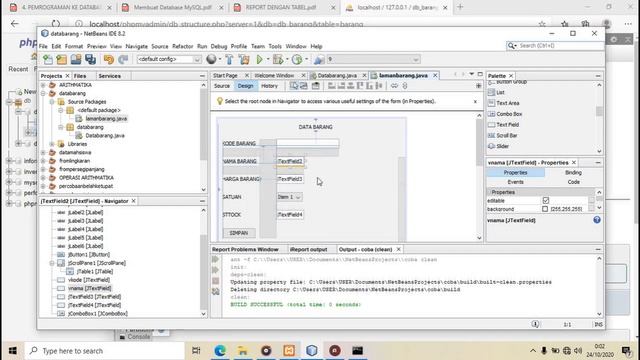Click the stop icon in Output panel
This screenshot has width=640, height=360.
coord(216,281)
